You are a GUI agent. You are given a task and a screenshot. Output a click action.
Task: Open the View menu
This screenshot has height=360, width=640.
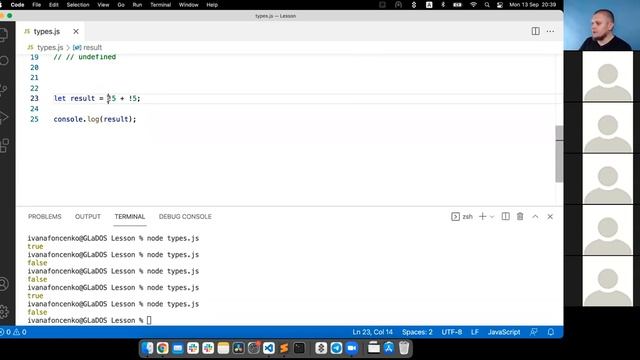(x=103, y=5)
